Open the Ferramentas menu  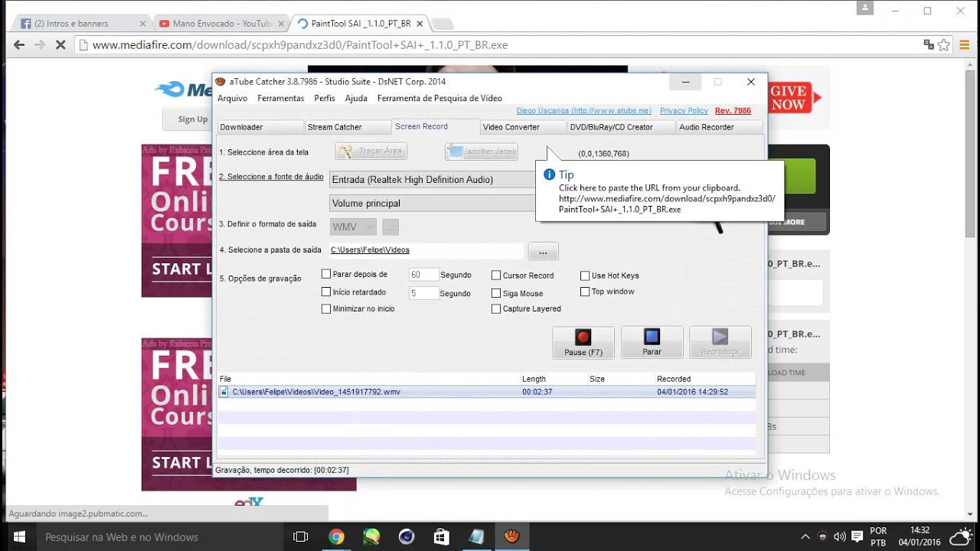pyautogui.click(x=281, y=98)
